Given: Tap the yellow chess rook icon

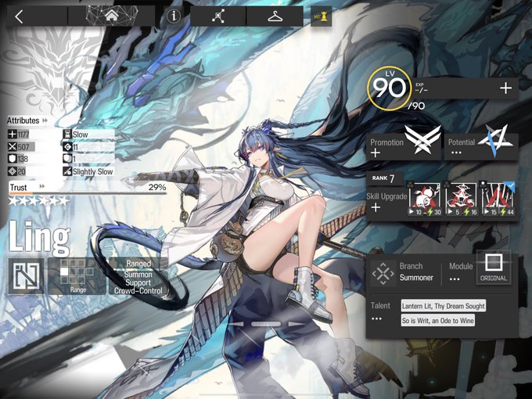Looking at the screenshot, I should click(321, 16).
